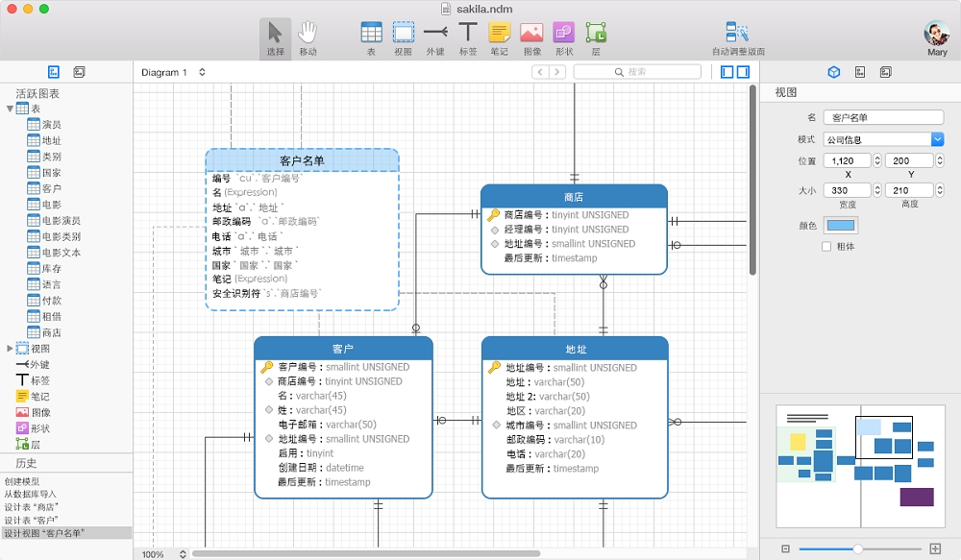Open the middle properties tab icon on right
The image size is (961, 560).
860,72
